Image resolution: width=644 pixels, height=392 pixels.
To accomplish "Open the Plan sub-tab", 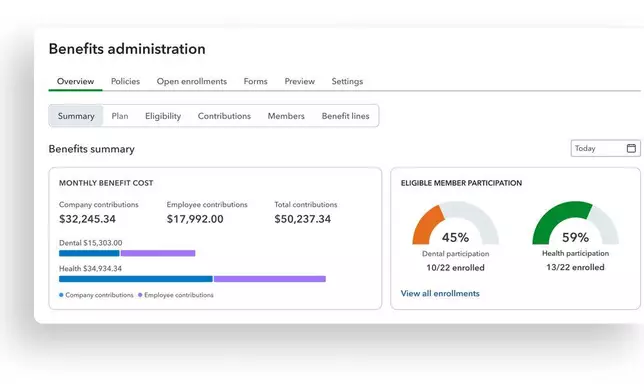I will tap(120, 116).
